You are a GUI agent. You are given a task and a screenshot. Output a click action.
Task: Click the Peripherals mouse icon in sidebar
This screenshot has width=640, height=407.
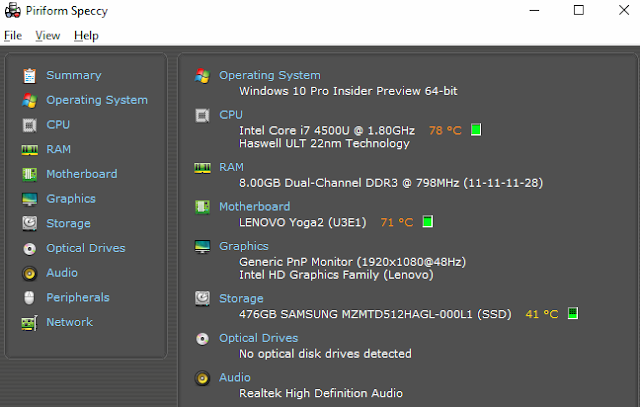29,298
